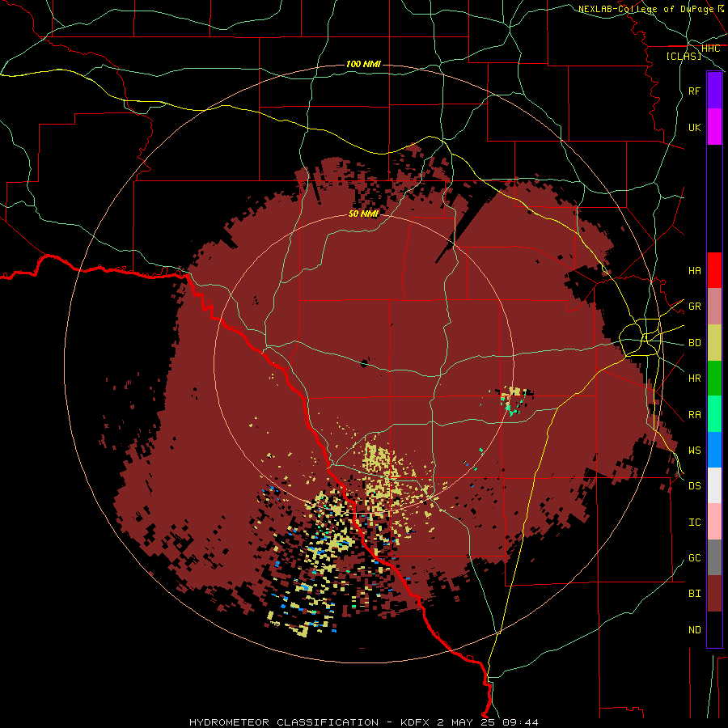728x728 pixels.
Task: Click the 'HA' legend label
Action: pos(694,271)
